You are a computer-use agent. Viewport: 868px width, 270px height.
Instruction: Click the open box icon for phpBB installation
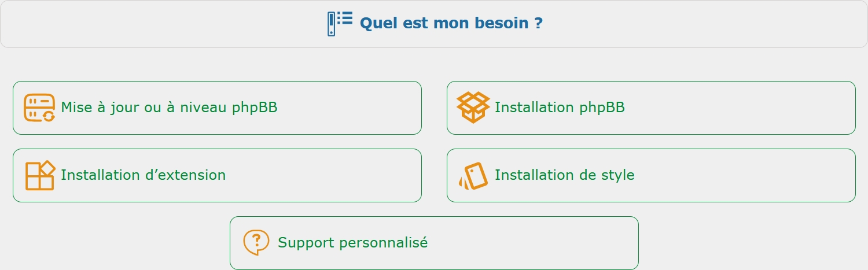click(x=473, y=108)
